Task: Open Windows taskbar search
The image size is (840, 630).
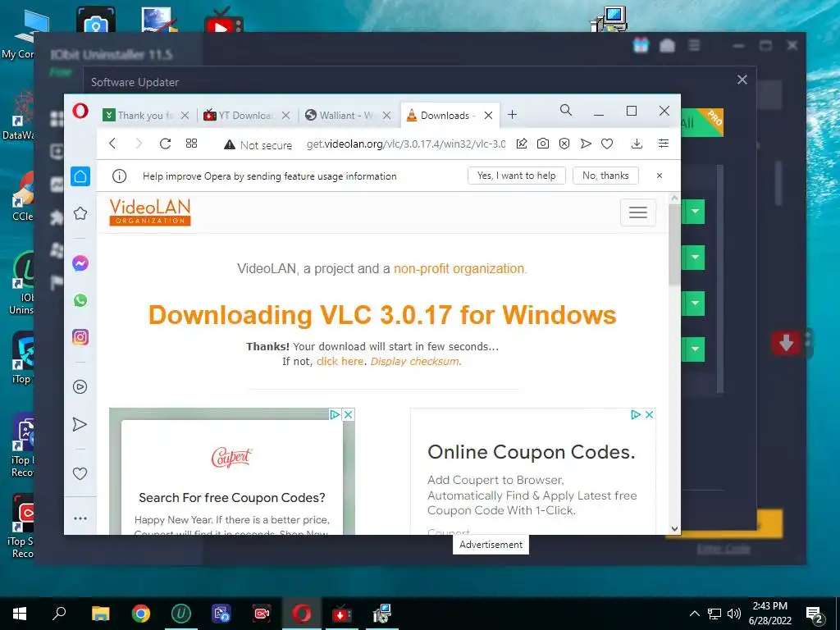Action: [59, 614]
